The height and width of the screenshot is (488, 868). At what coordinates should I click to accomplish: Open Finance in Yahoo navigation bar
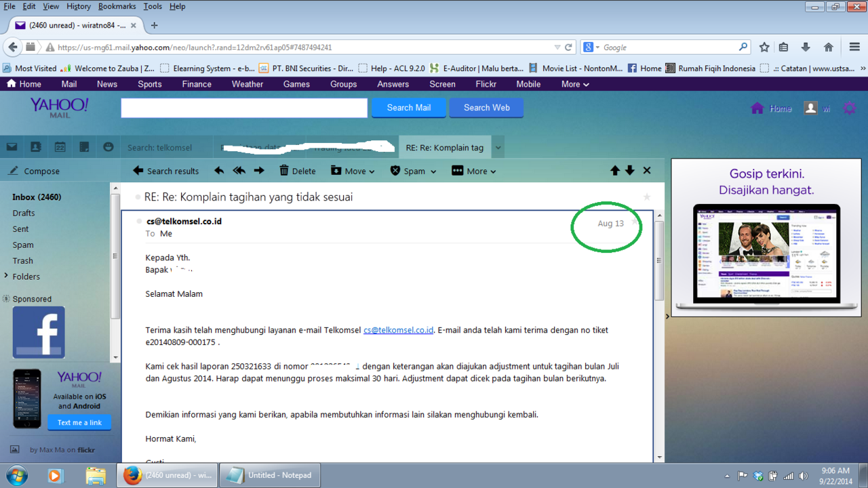pyautogui.click(x=197, y=84)
